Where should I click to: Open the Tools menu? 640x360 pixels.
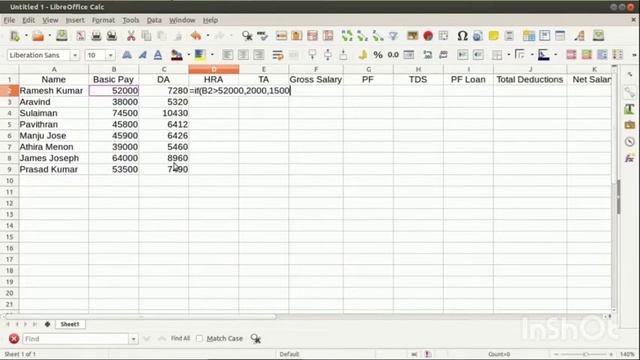click(131, 20)
